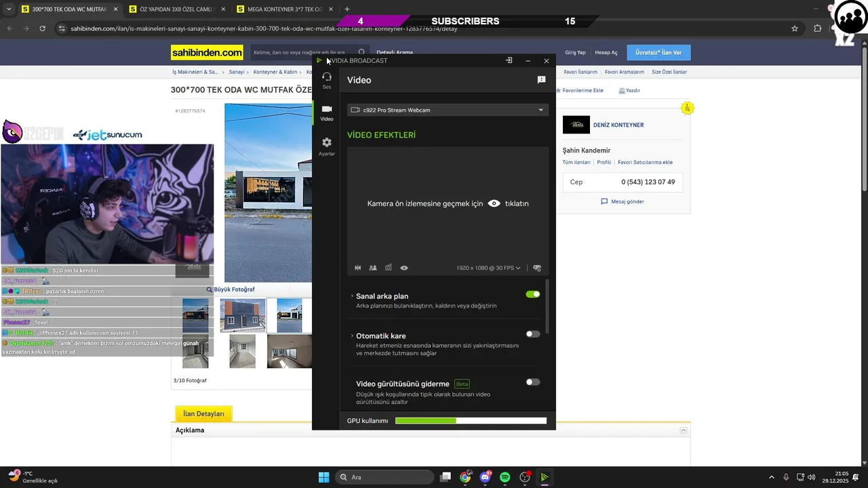Open Task View from the taskbar
Screen dimensions: 868x488
tap(446, 477)
